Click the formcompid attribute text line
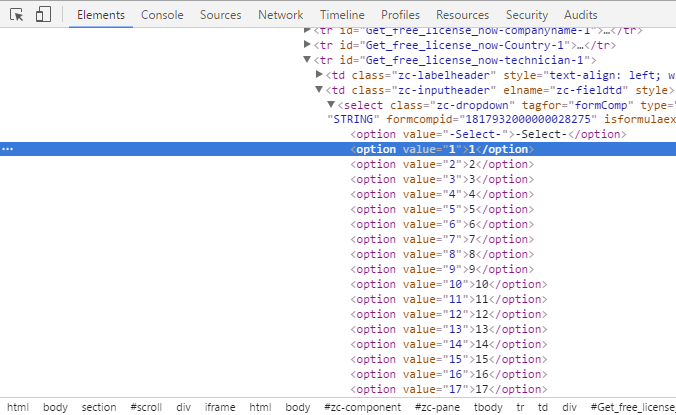 tap(501, 119)
